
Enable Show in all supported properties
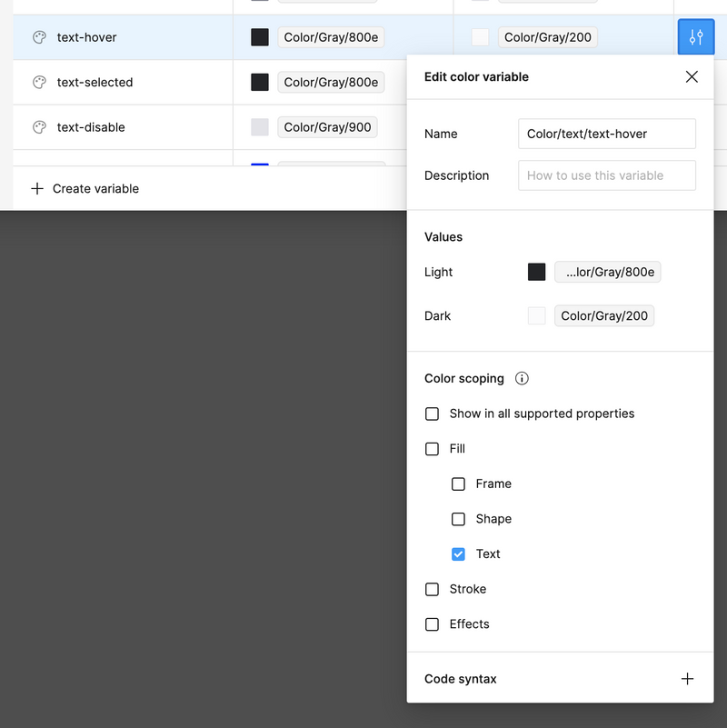[433, 414]
